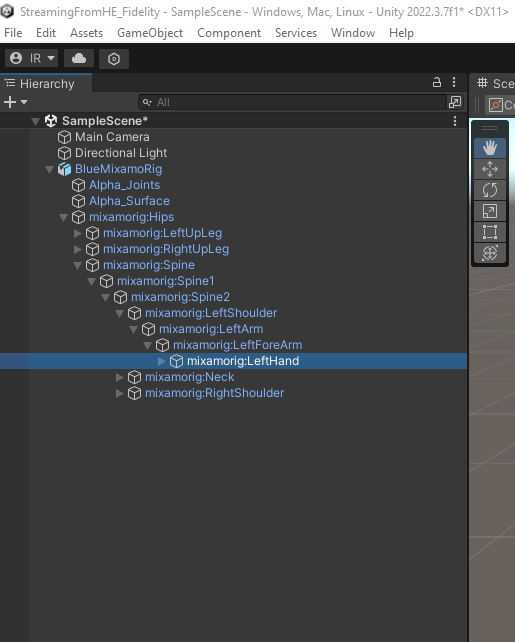The width and height of the screenshot is (515, 642).
Task: Click the Hierarchy search type magnifier
Action: 147,102
